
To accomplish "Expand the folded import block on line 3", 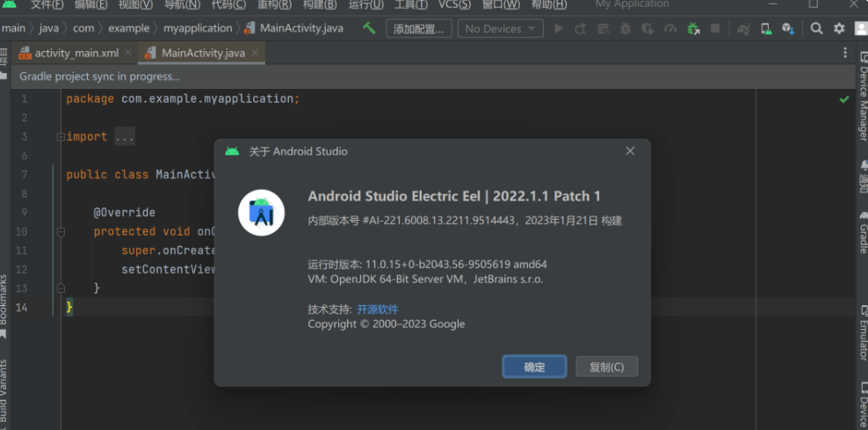I will (x=61, y=137).
